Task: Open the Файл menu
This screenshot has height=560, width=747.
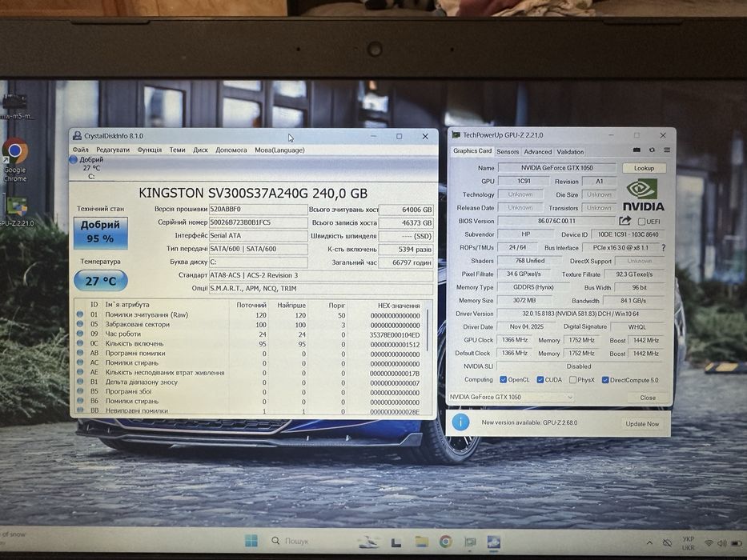Action: coord(81,150)
